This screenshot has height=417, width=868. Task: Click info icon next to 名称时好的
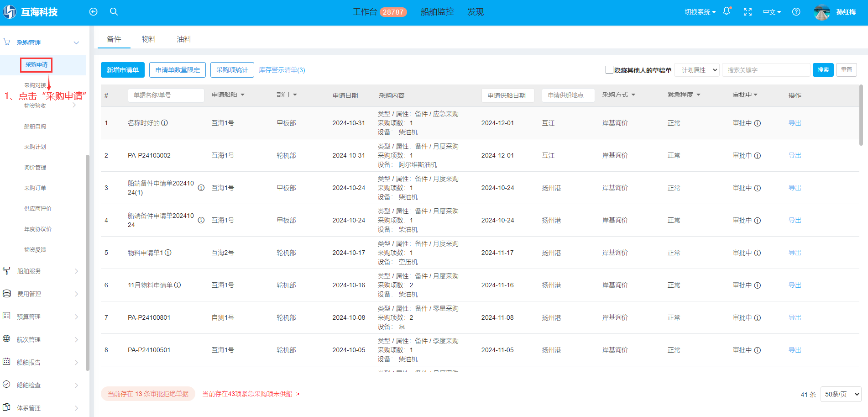point(165,123)
